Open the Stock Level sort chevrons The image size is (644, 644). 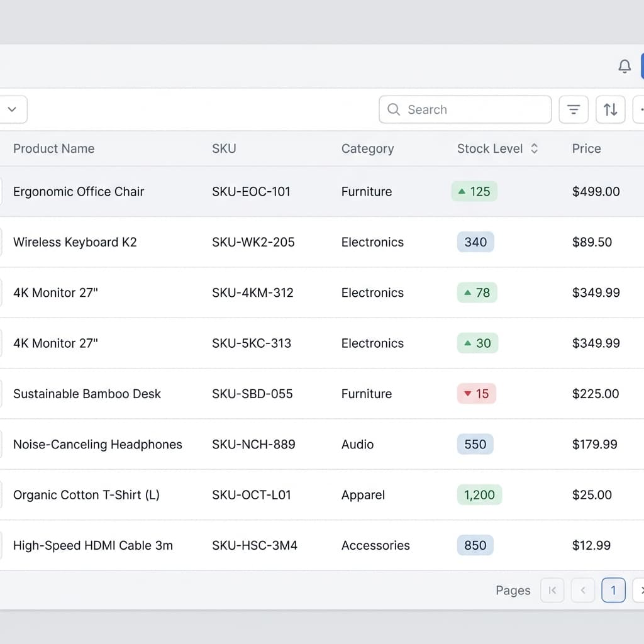[x=534, y=148]
